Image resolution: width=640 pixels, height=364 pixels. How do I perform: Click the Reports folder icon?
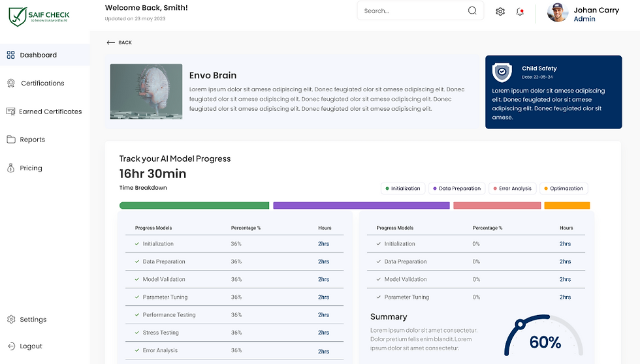pyautogui.click(x=11, y=140)
